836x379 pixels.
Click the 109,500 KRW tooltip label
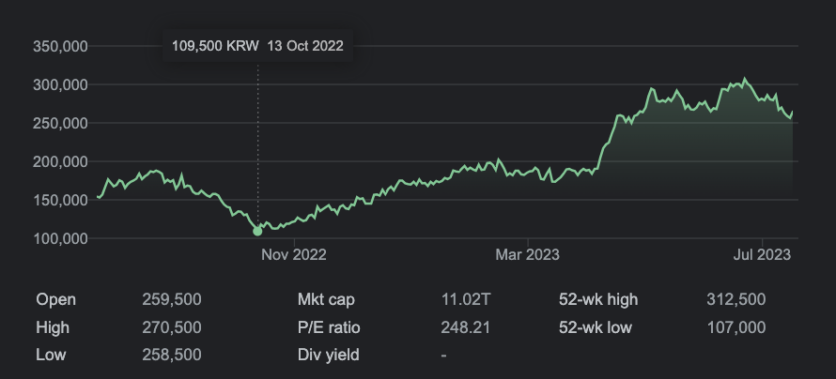[215, 46]
